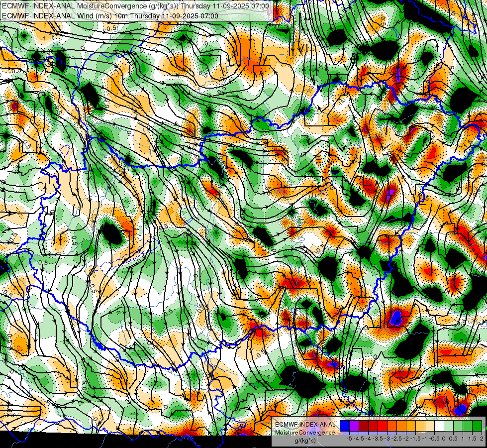Click the '1.5' legend tick label
This screenshot has height=448, width=487.
472,439
